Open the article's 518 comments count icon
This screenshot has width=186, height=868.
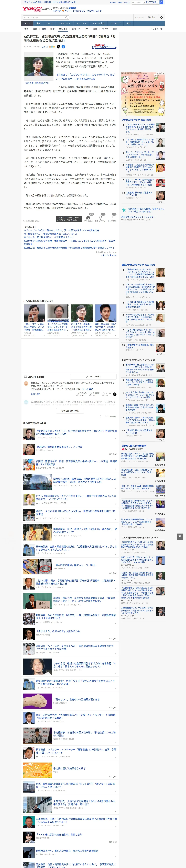click(x=45, y=47)
